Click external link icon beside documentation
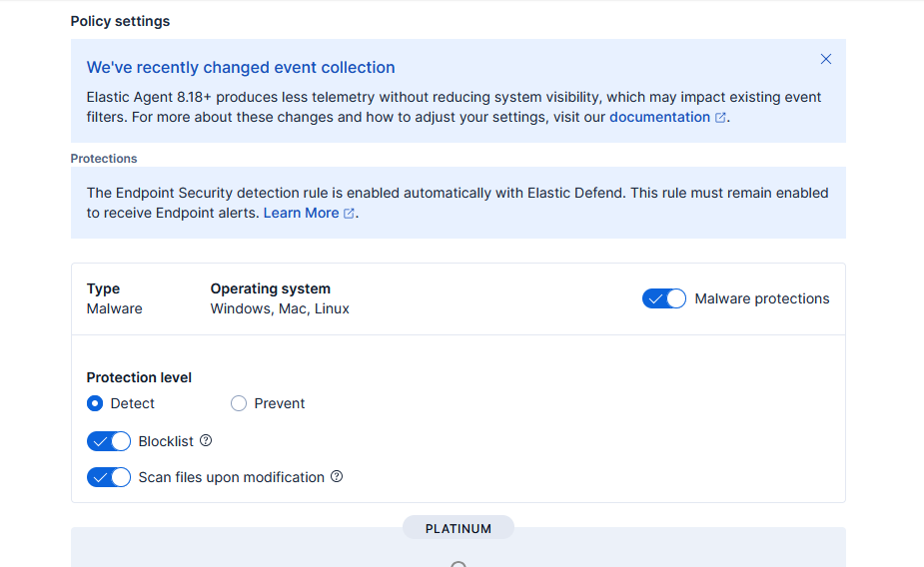This screenshot has height=567, width=924. (x=720, y=118)
